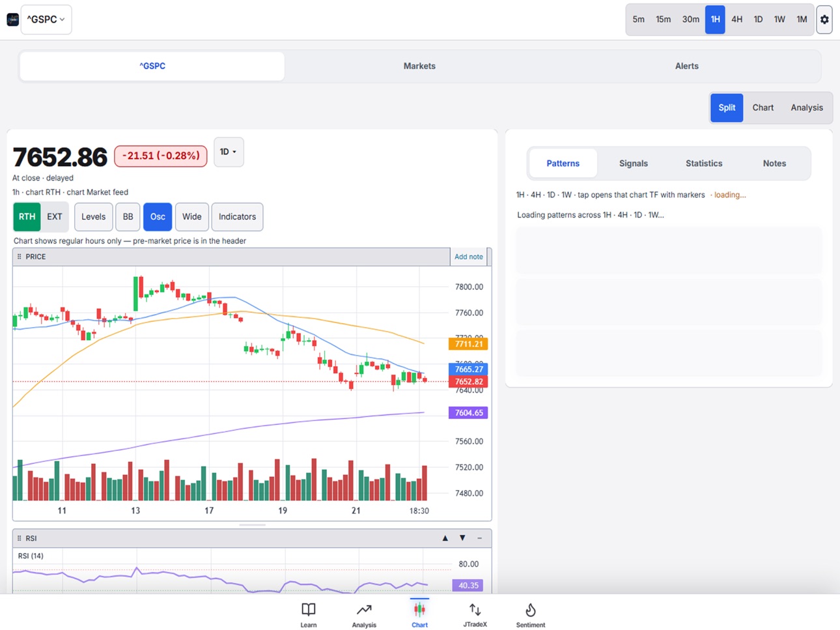840x630 pixels.
Task: Switch layout to Analysis only view
Action: point(807,107)
